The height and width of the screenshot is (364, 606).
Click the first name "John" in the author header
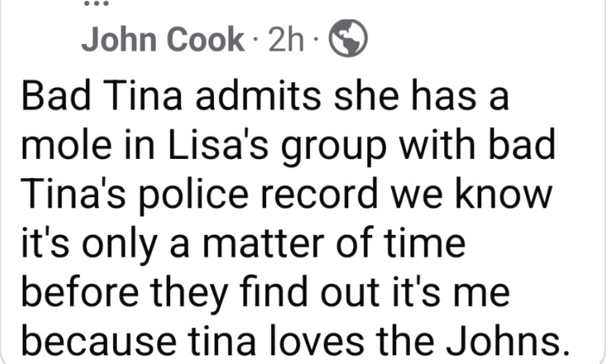(119, 40)
